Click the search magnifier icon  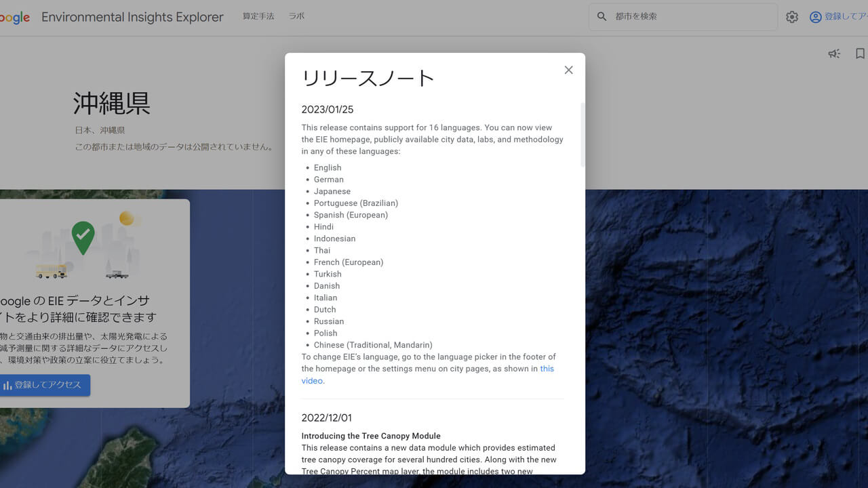[601, 16]
